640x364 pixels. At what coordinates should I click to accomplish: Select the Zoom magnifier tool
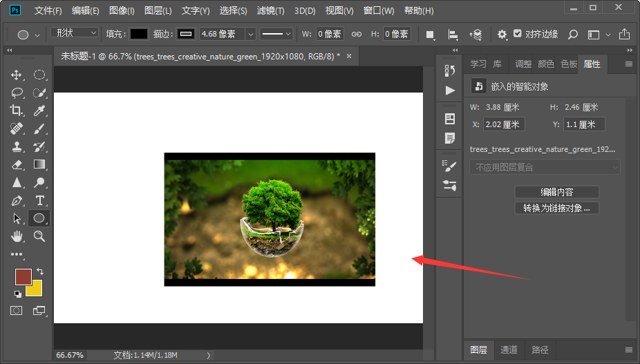(x=39, y=236)
